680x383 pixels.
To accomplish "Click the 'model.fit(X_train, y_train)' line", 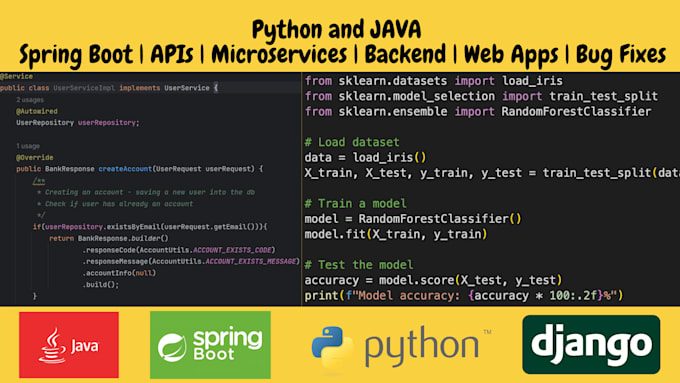I will 396,234.
